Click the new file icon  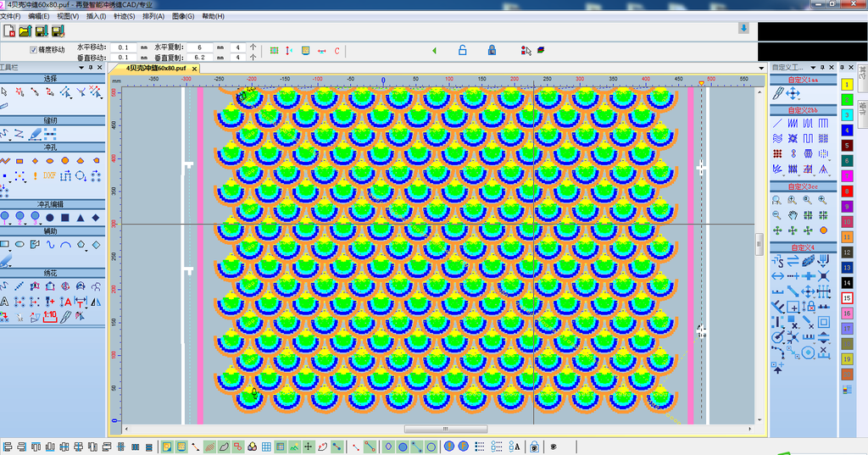[x=9, y=31]
